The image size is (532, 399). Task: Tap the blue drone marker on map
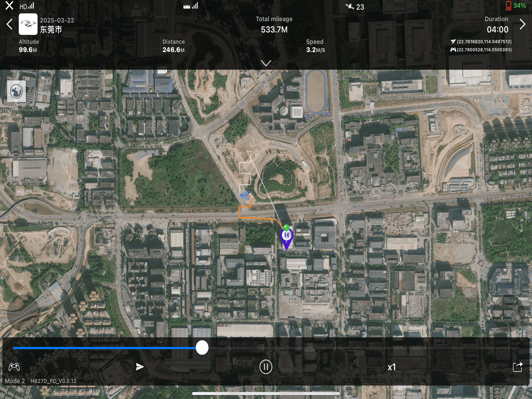click(245, 195)
